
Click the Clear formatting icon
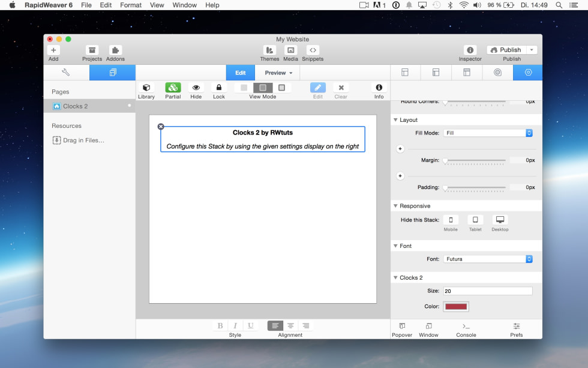pos(341,88)
